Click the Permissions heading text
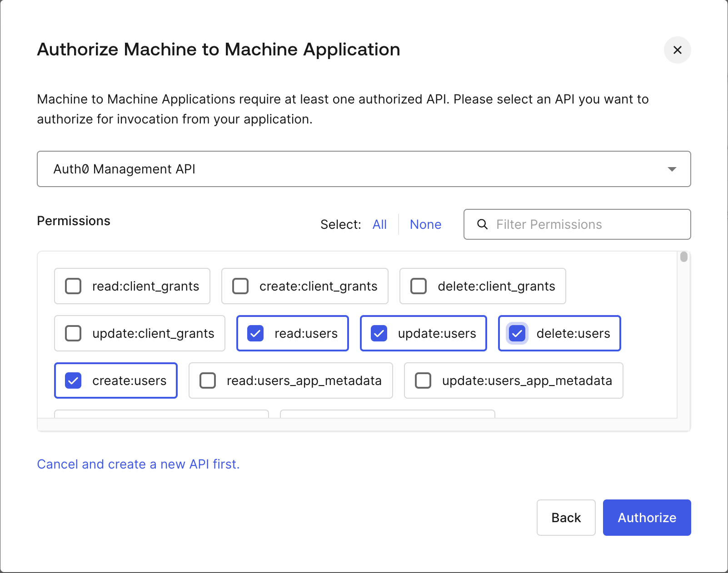Screen dimensions: 728x573 [74, 221]
